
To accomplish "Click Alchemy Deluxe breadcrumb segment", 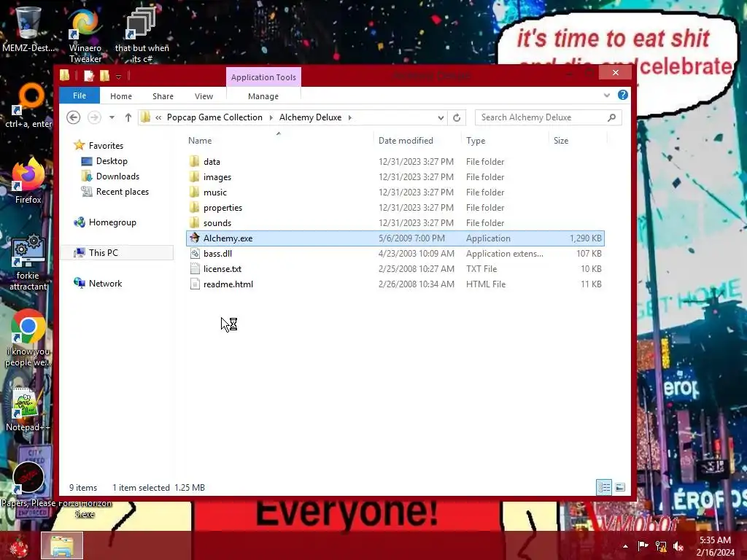I will 310,117.
